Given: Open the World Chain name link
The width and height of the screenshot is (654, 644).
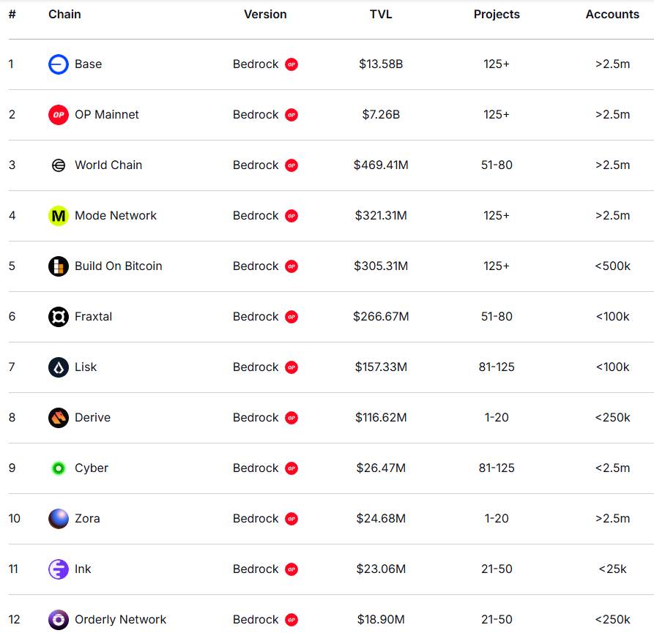Looking at the screenshot, I should tap(108, 165).
